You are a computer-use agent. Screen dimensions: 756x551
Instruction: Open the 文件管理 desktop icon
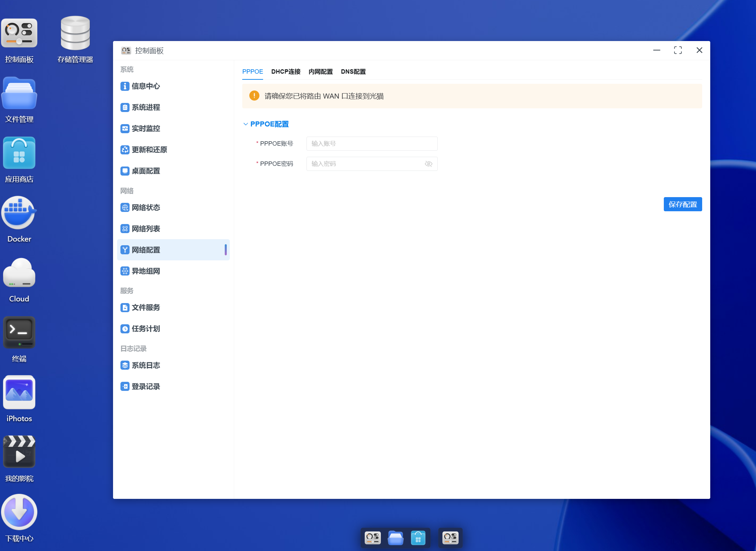pyautogui.click(x=19, y=94)
